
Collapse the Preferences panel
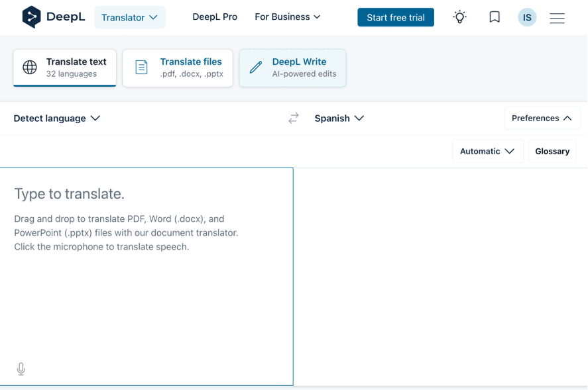(x=542, y=118)
